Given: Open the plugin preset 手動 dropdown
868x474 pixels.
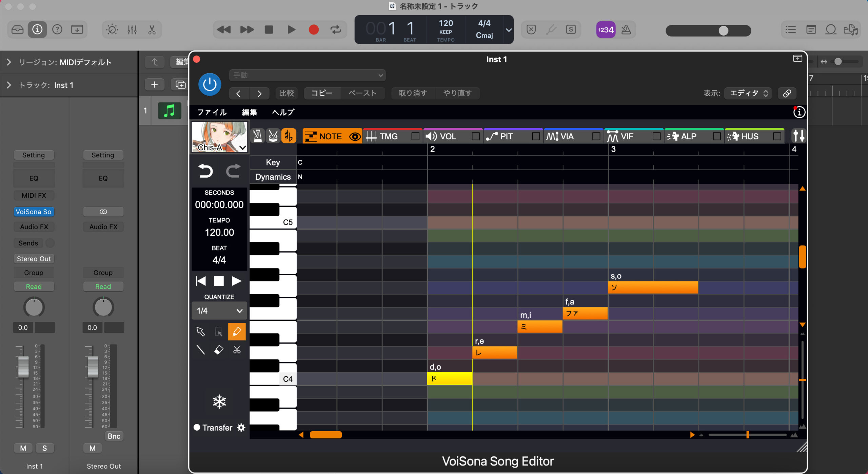Looking at the screenshot, I should [307, 75].
